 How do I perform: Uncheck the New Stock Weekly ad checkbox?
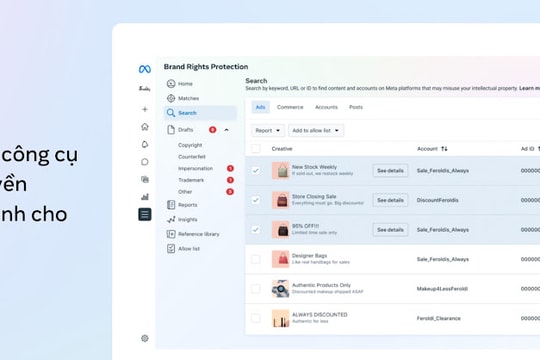(256, 171)
